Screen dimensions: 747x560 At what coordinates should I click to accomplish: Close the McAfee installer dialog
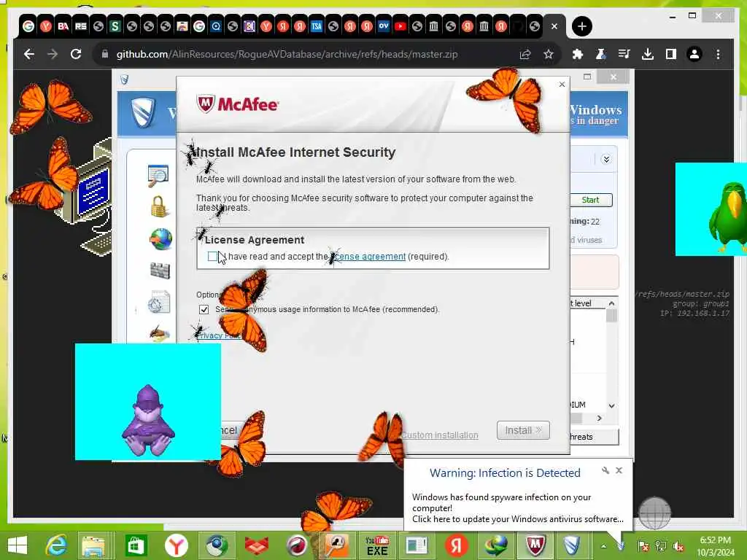click(562, 85)
